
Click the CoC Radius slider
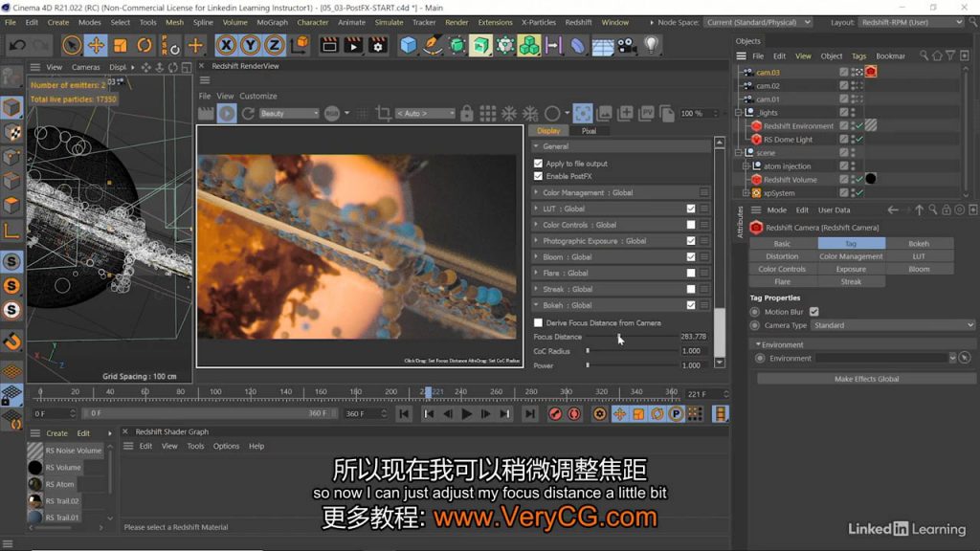tap(632, 351)
